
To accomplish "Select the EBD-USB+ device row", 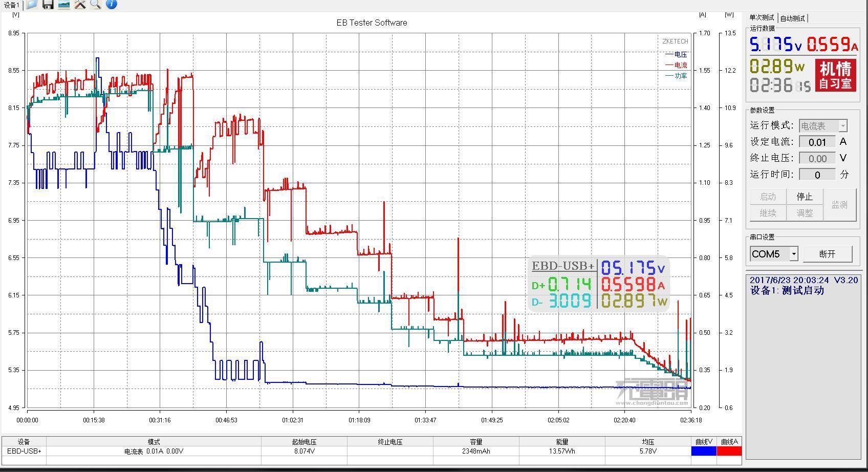I will coord(346,451).
